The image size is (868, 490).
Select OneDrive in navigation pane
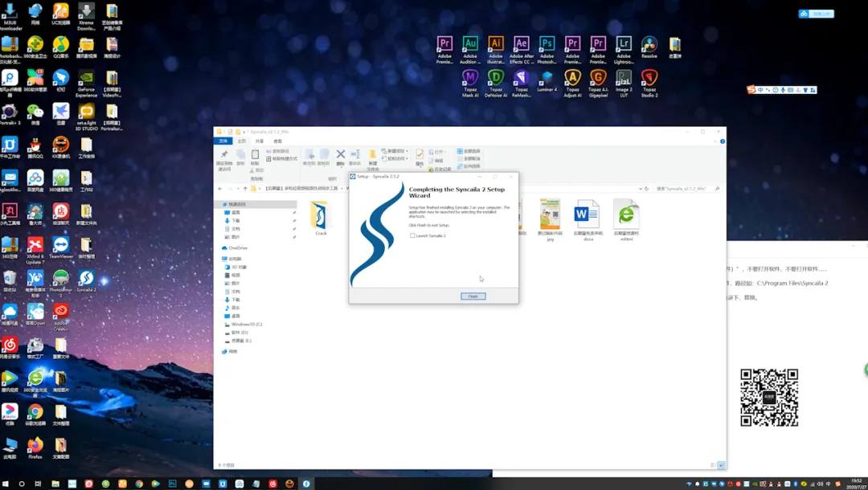click(238, 247)
